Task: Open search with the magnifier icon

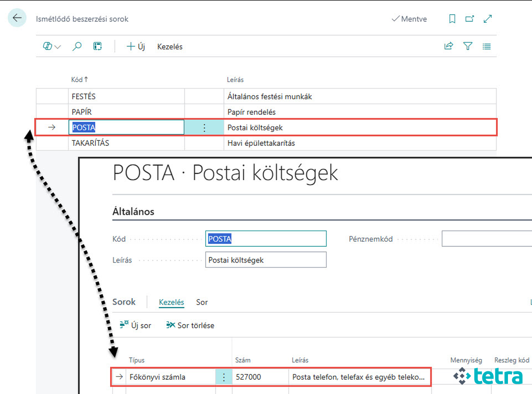Action: pos(77,46)
